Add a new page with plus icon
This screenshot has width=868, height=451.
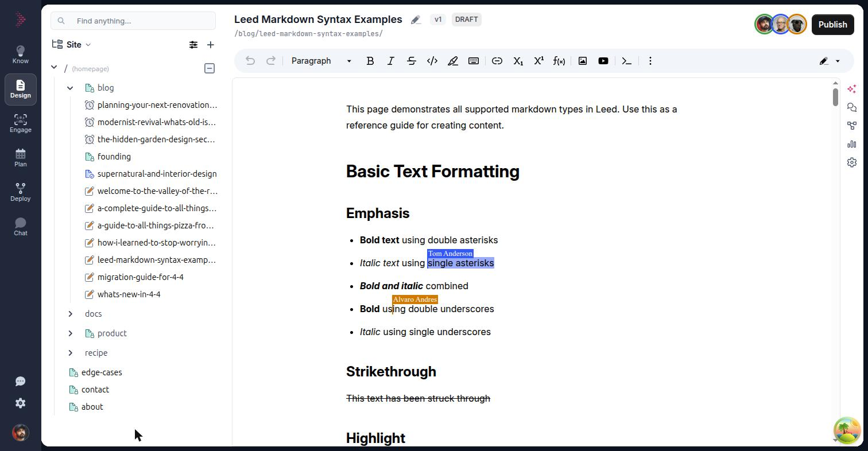[211, 45]
